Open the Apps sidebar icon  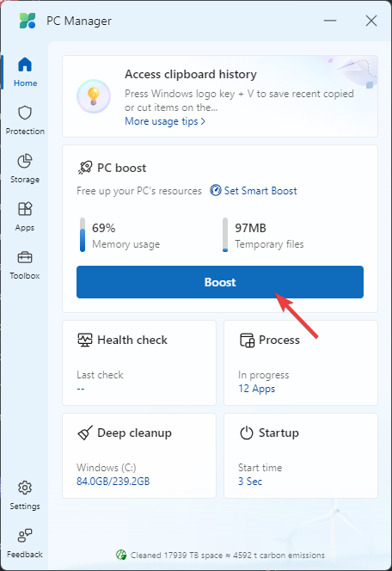(25, 209)
